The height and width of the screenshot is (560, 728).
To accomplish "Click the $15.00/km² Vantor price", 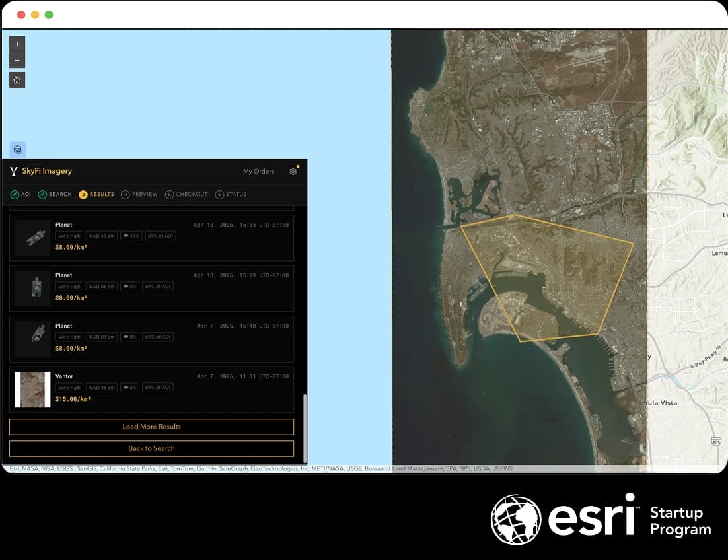I will click(x=73, y=399).
